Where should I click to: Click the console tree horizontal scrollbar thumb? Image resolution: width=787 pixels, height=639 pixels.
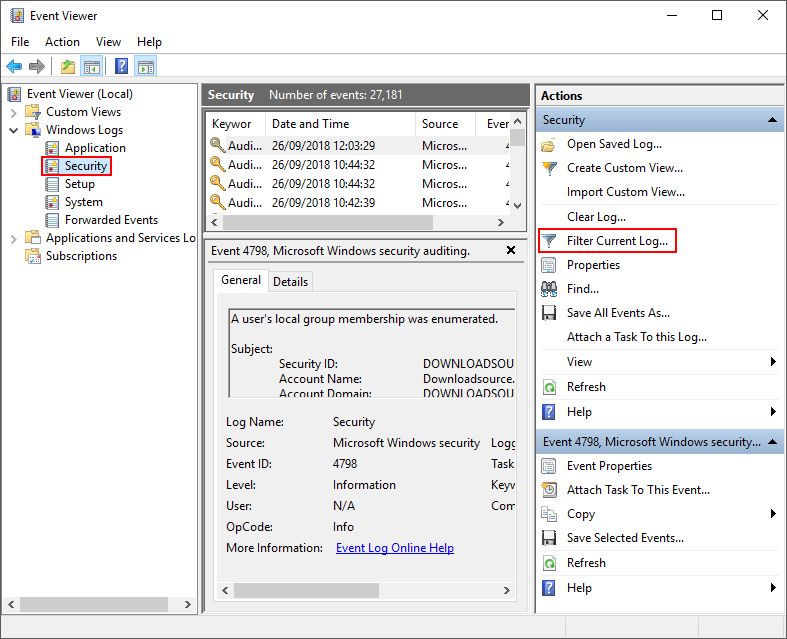94,604
